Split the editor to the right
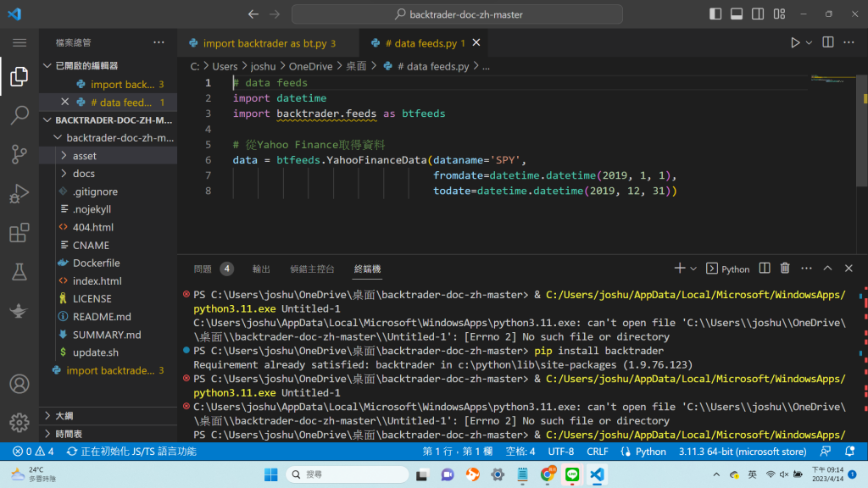The image size is (868, 488). tap(828, 42)
